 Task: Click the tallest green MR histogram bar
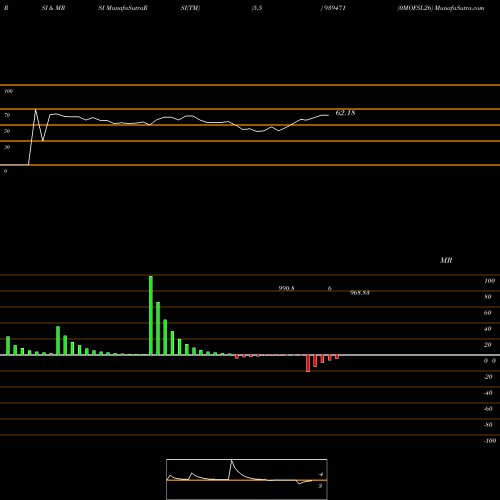[x=151, y=315]
